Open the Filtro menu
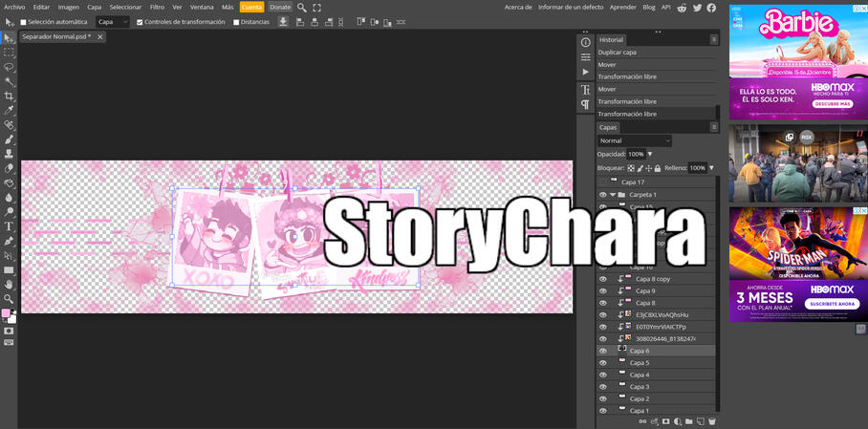This screenshot has width=868, height=429. click(x=157, y=7)
